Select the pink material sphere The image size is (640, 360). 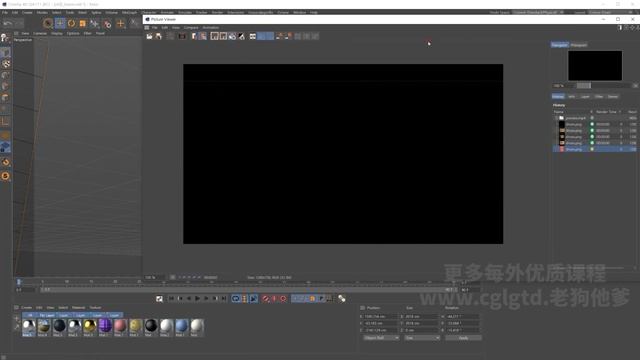(120, 326)
